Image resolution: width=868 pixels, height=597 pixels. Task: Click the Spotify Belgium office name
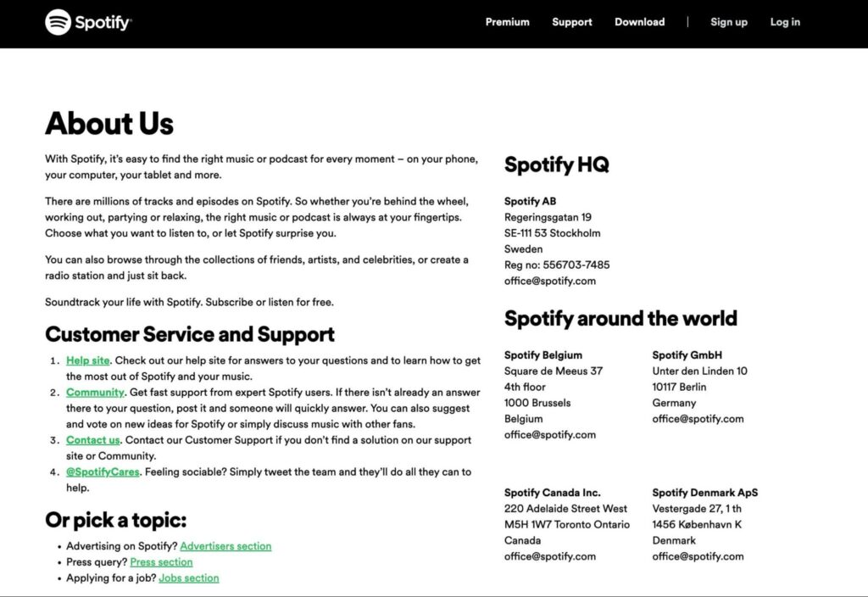click(x=543, y=355)
